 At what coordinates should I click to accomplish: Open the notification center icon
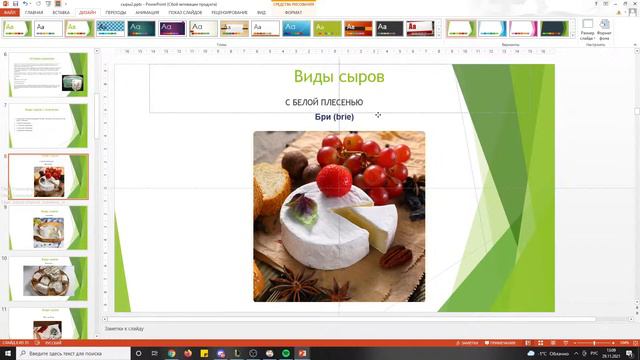tap(630, 353)
